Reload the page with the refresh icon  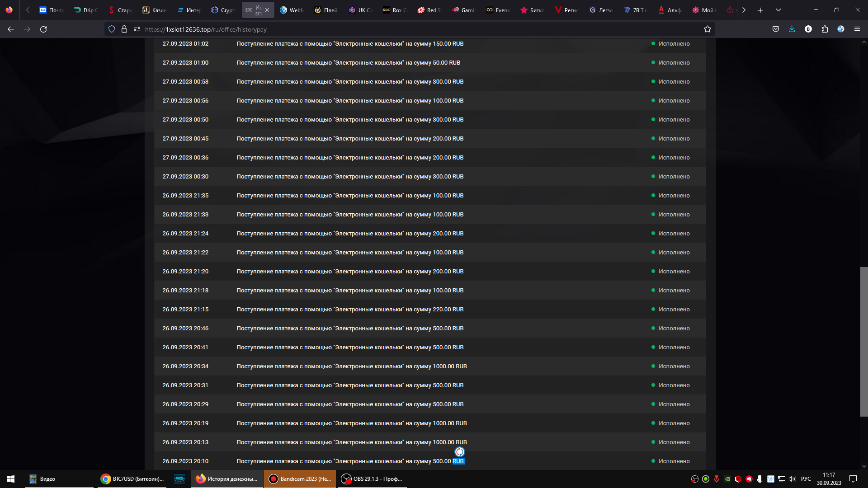[x=43, y=29]
